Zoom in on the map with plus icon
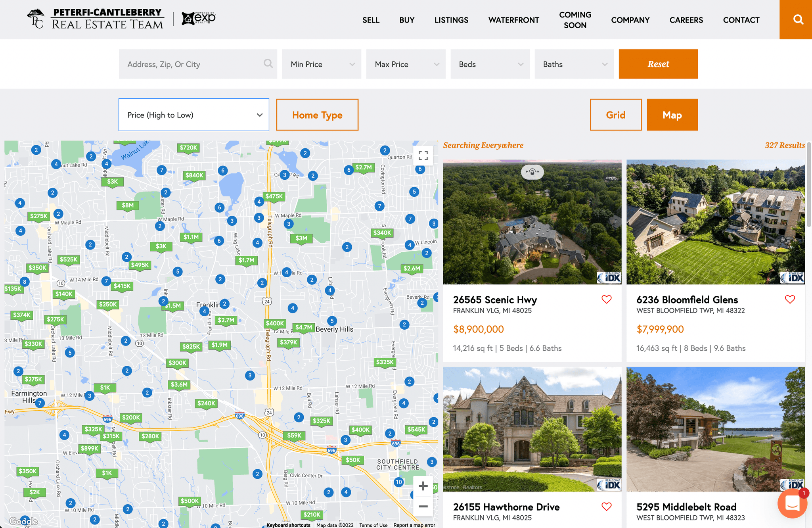 click(x=423, y=486)
